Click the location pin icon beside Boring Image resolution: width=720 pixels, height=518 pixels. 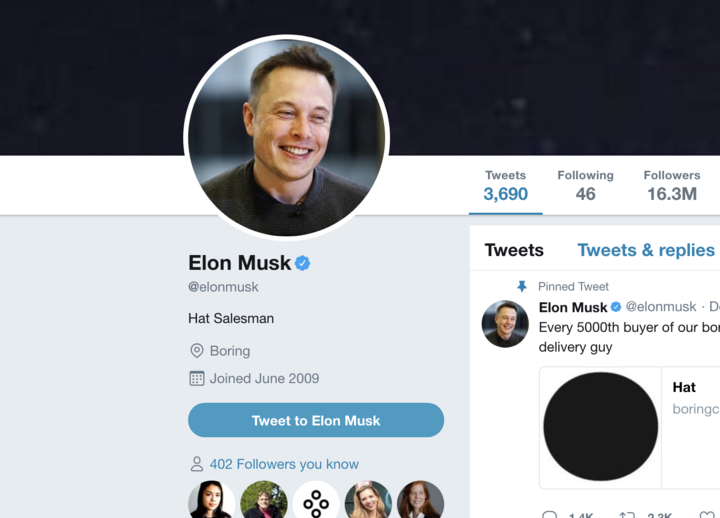pyautogui.click(x=197, y=351)
